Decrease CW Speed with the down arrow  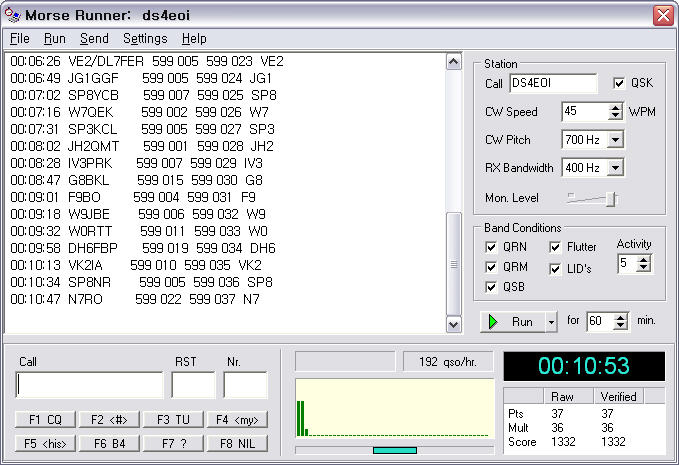[x=615, y=116]
